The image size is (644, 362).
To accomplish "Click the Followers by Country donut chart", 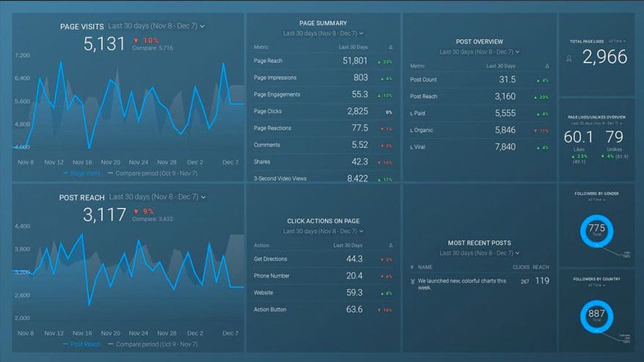I will [x=597, y=317].
